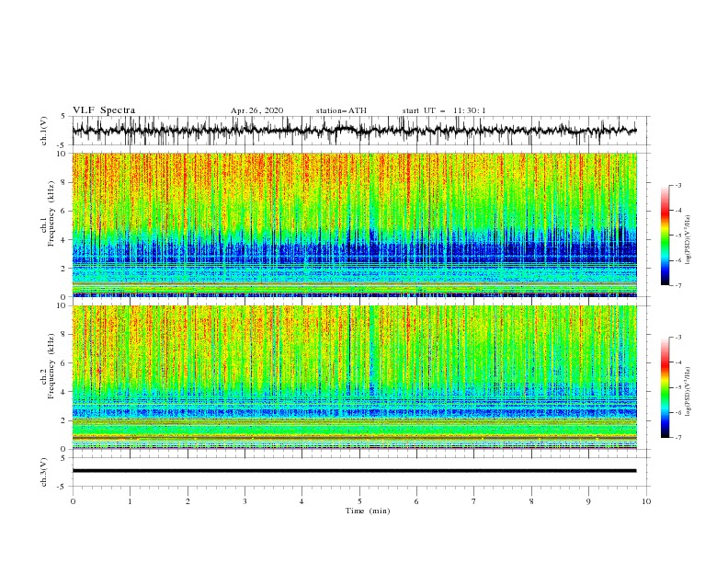Select the "start UT = 11:30:1" text
The width and height of the screenshot is (728, 563).
444,110
